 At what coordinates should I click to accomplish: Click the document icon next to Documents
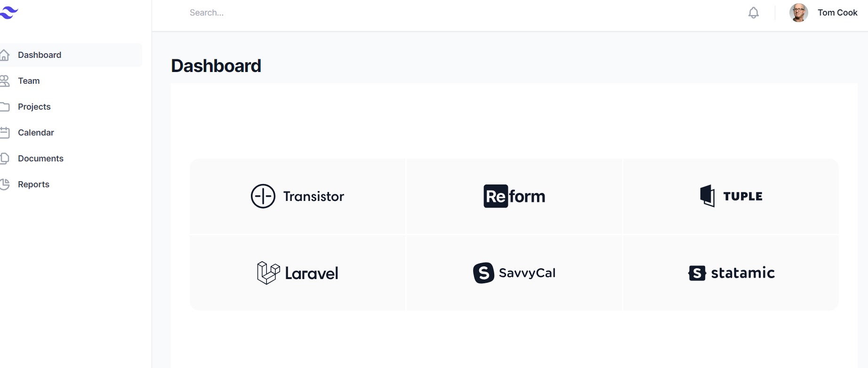6,158
